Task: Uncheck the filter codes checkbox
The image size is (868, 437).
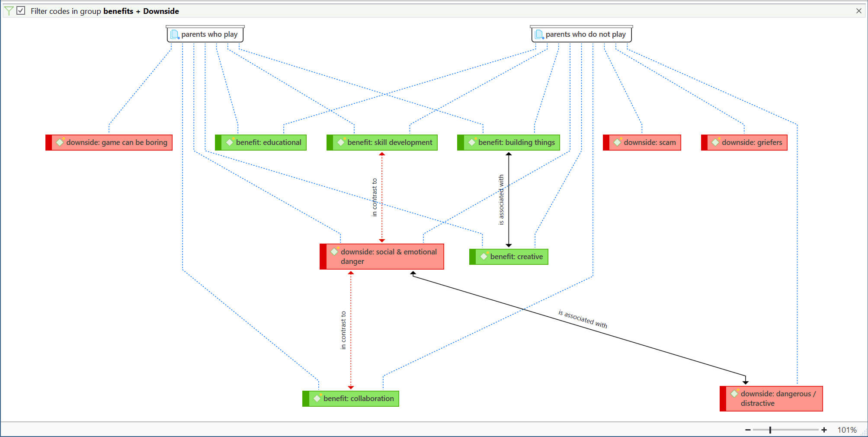Action: coord(21,10)
